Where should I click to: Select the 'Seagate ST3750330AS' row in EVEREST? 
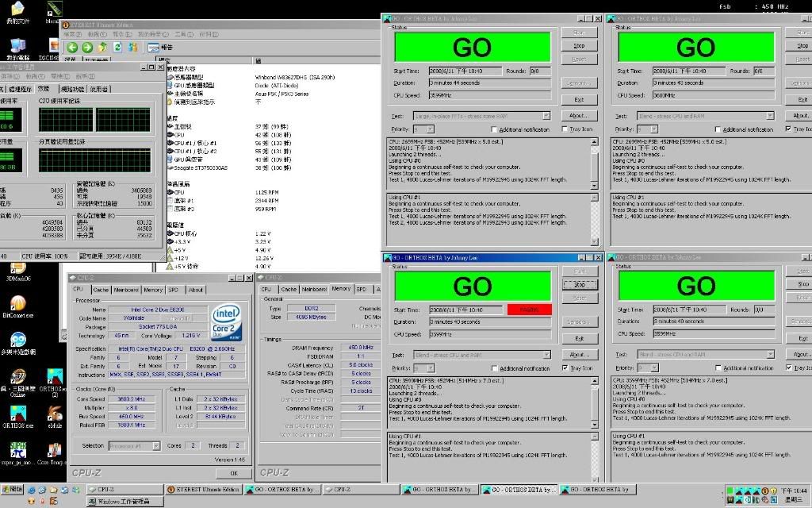(229, 168)
